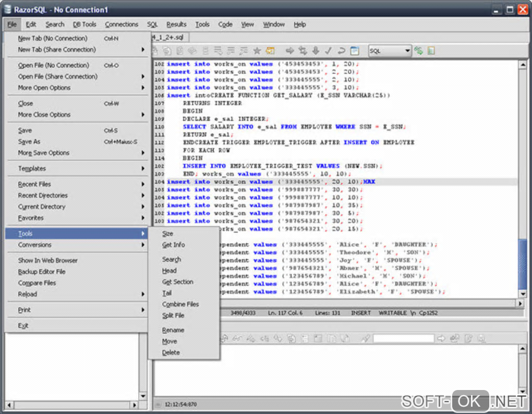Select Combine Files from the Tools submenu
The height and width of the screenshot is (414, 532).
point(180,304)
